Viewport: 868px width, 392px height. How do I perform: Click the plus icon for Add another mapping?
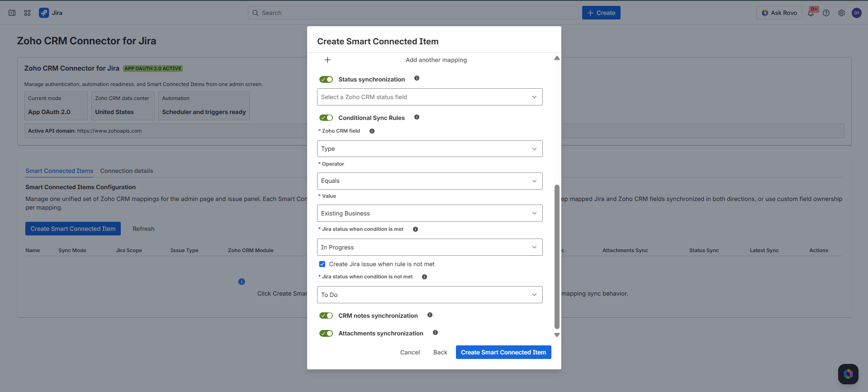tap(327, 60)
